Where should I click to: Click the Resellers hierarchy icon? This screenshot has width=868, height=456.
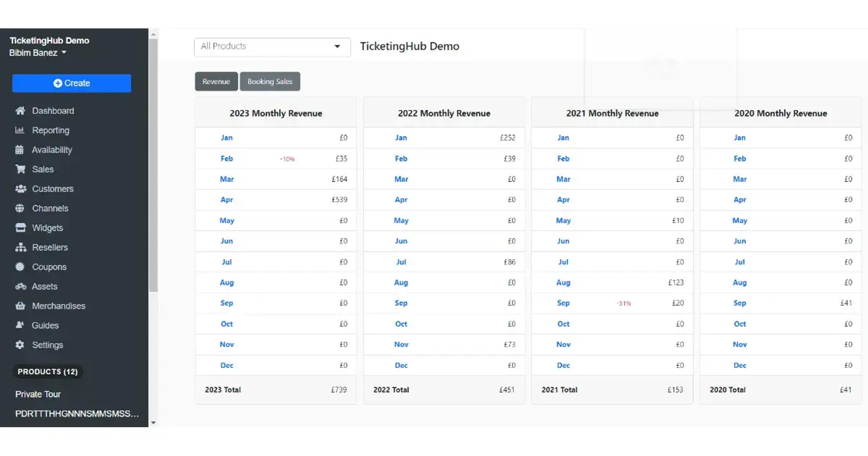[x=21, y=247]
